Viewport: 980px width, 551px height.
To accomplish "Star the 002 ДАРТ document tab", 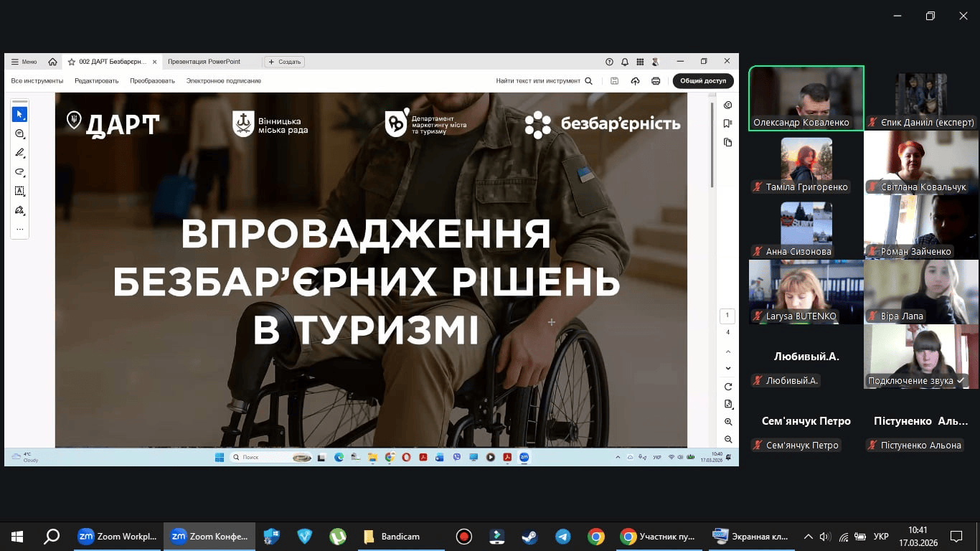I will 71,62.
